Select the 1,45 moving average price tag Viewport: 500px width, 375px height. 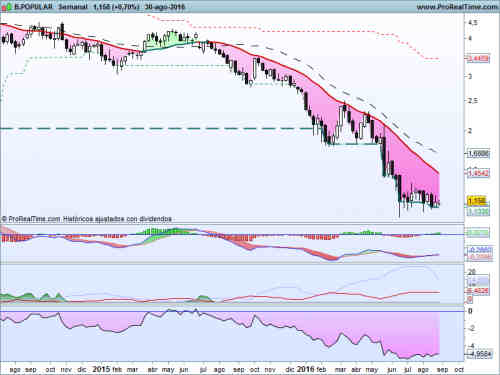478,173
